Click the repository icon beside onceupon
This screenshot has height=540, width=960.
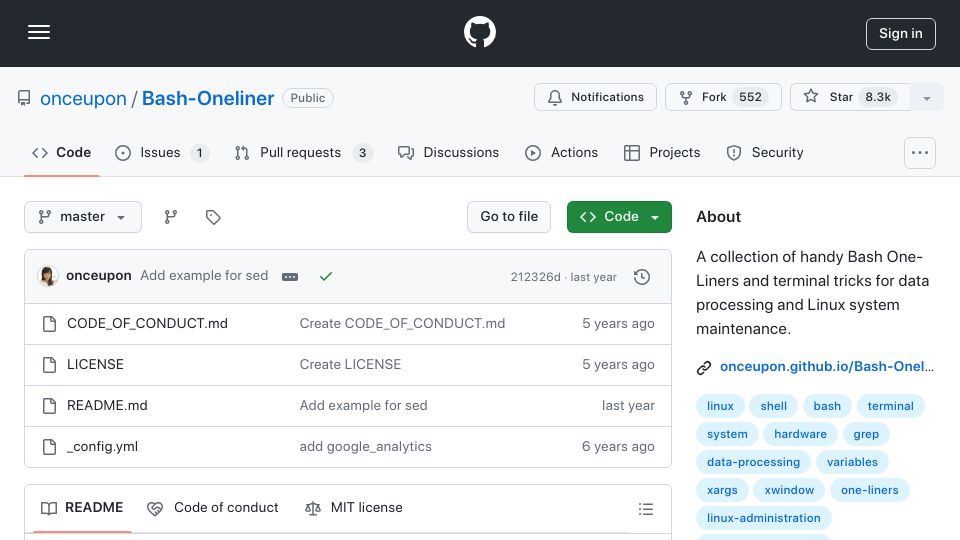[24, 98]
